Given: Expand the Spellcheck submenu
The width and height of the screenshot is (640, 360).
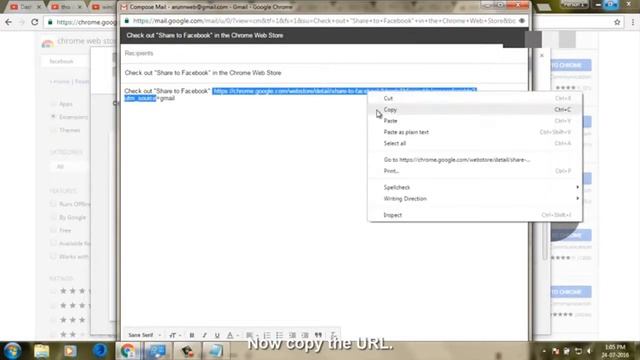Looking at the screenshot, I should 475,187.
